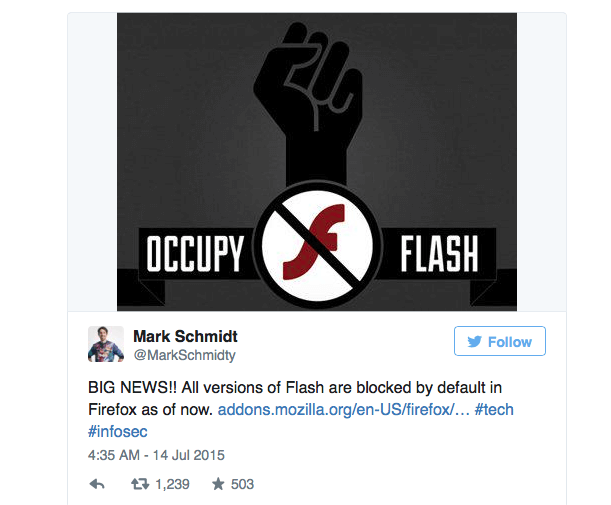Viewport: 611px width, 505px height.
Task: Click the BIG NEWS tweet text
Action: point(295,398)
